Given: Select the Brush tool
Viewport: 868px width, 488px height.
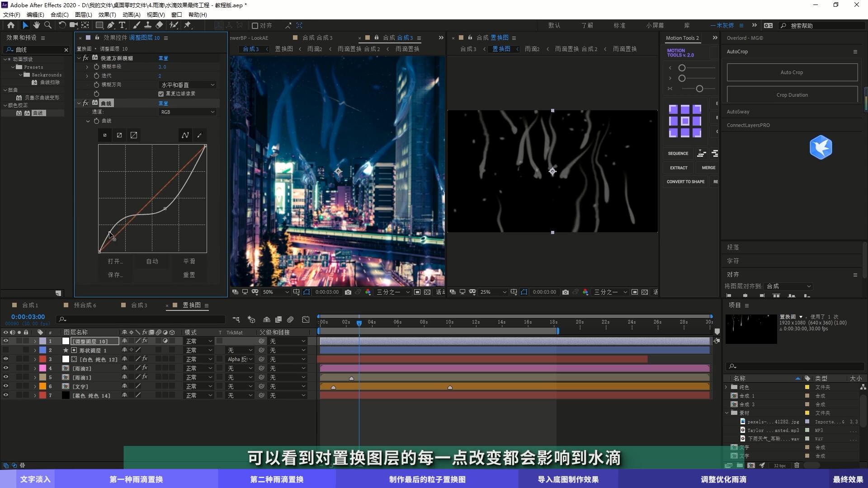Looking at the screenshot, I should click(x=136, y=25).
